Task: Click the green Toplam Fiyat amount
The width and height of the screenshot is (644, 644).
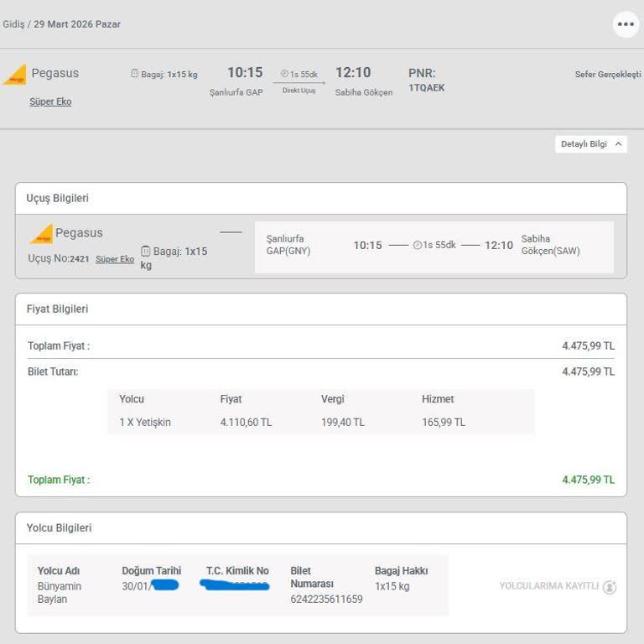Action: pyautogui.click(x=588, y=480)
